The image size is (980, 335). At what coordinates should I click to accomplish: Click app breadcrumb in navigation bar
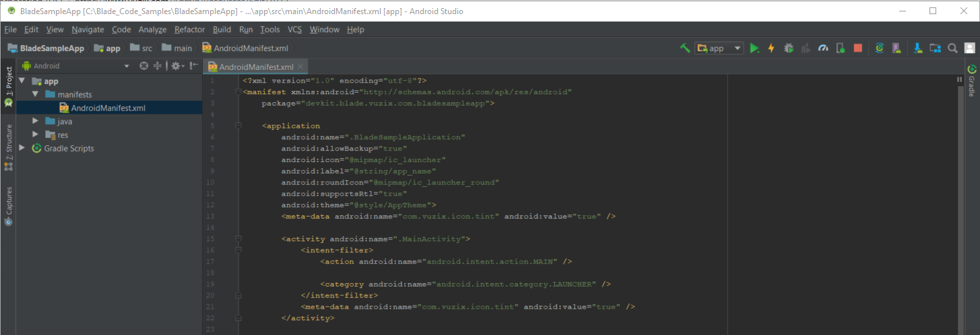click(107, 48)
